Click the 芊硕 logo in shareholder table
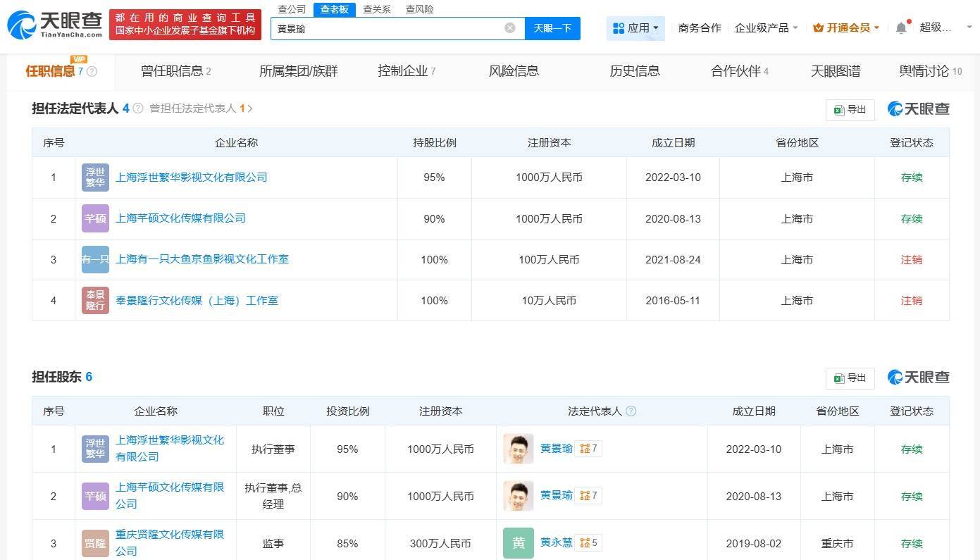Screen dimensions: 980x560 pos(95,496)
